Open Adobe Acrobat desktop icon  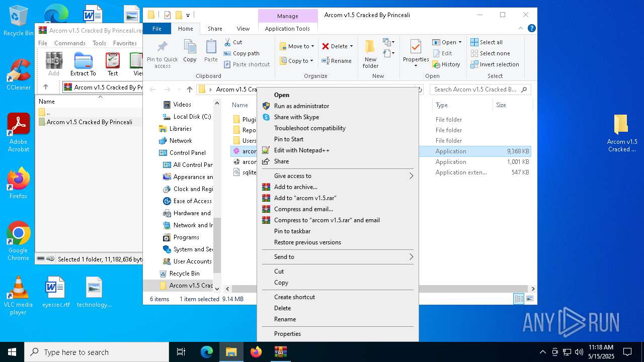[18, 133]
